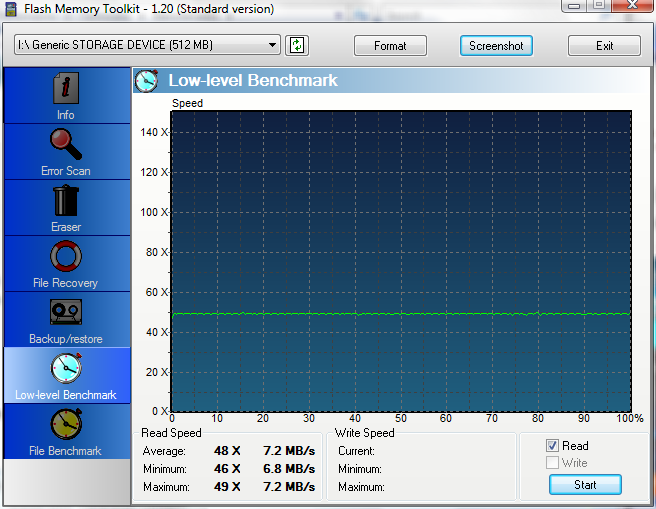Uncheck the Read checkbox
This screenshot has height=509, width=656.
(x=553, y=445)
